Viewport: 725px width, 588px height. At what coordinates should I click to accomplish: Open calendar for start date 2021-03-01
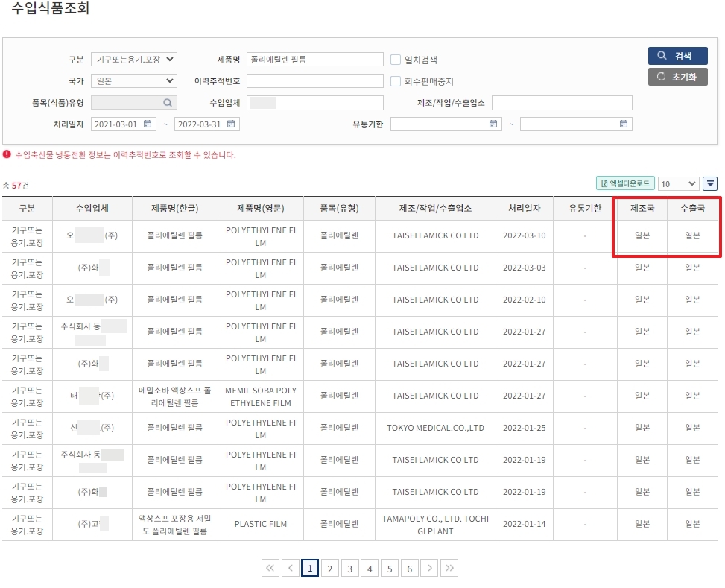coord(148,124)
